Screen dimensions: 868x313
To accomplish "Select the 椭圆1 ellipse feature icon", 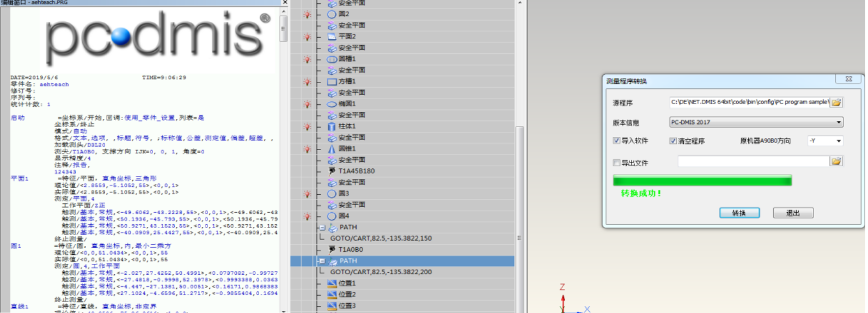I will (x=332, y=104).
